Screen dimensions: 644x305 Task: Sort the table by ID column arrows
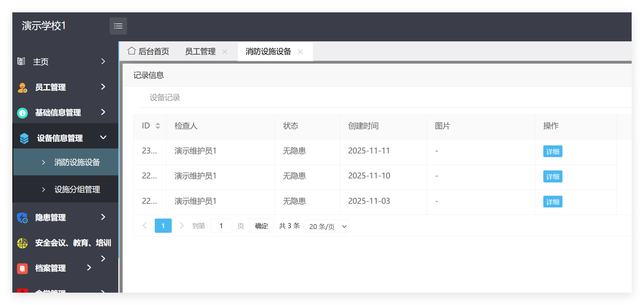point(158,126)
